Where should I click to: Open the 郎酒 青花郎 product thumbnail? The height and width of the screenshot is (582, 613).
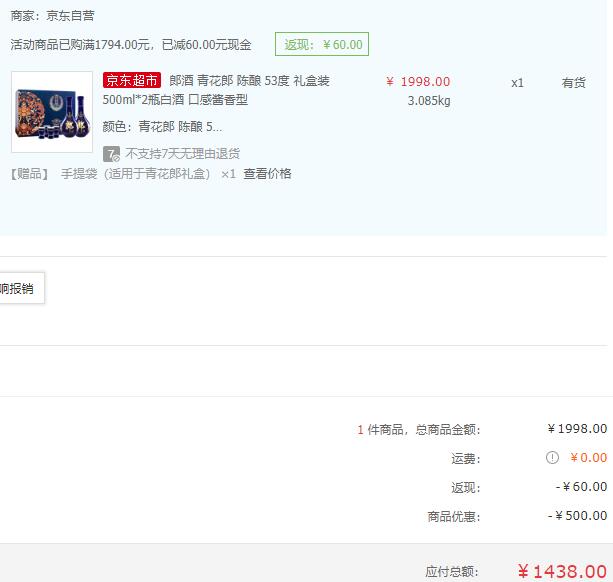[x=52, y=112]
